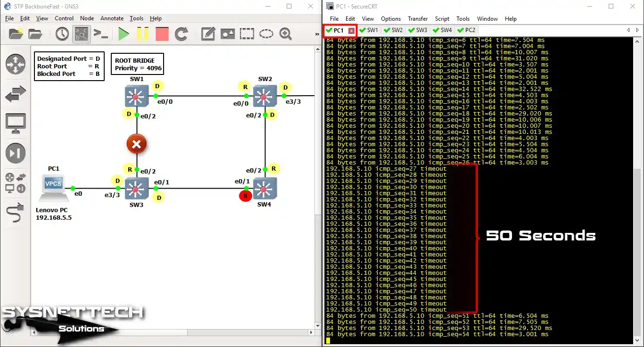Screen dimensions: 644x347
Task: Click the Lenovo PC 192.168.5.5 label
Action: 54,214
